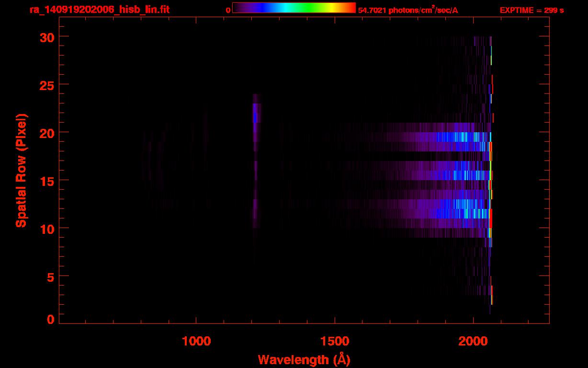The image size is (588, 368).
Task: Click the color bar minimum label 0
Action: (228, 10)
